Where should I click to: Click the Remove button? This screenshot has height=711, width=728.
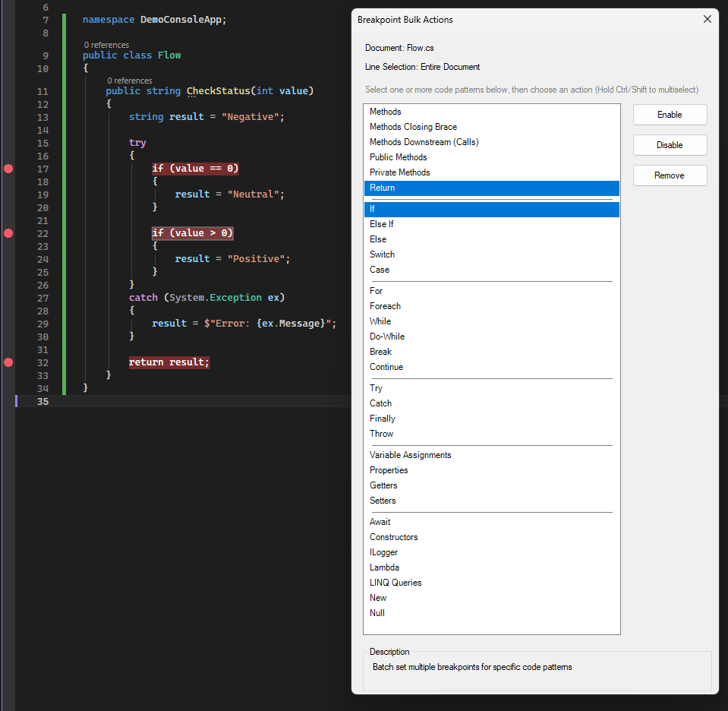(670, 175)
